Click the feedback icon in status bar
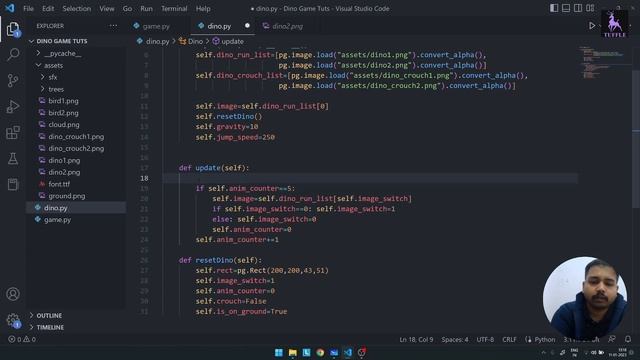This screenshot has width=640, height=360. coord(611,339)
